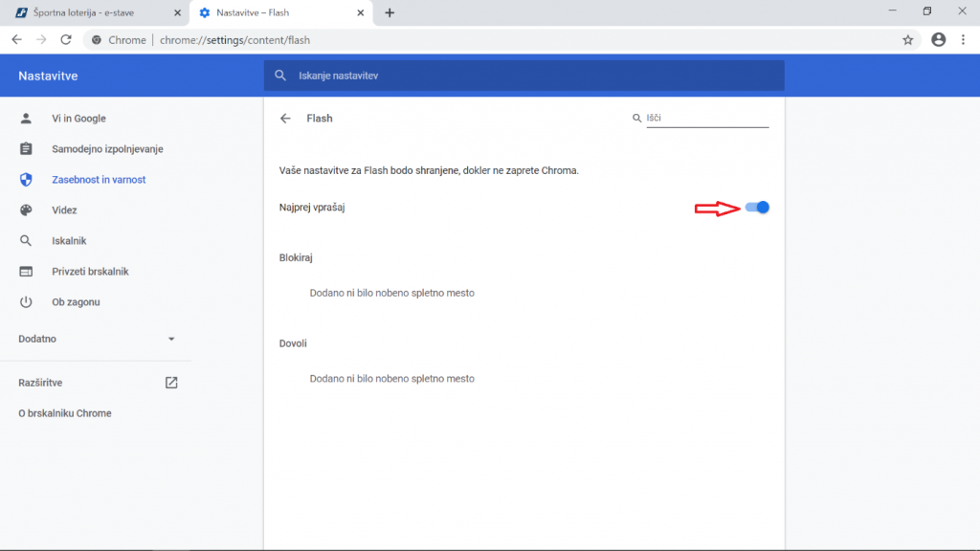Reload the current page
The height and width of the screenshot is (551, 980).
(x=66, y=39)
